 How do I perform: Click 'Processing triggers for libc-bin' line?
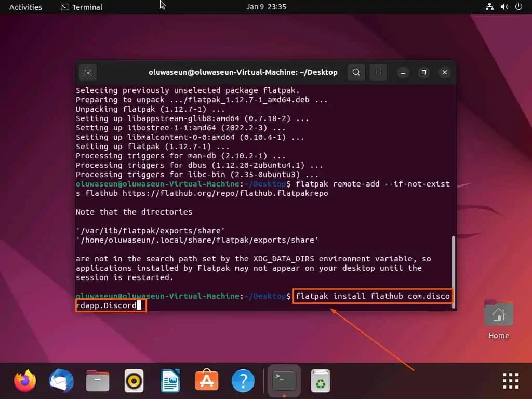pos(197,175)
